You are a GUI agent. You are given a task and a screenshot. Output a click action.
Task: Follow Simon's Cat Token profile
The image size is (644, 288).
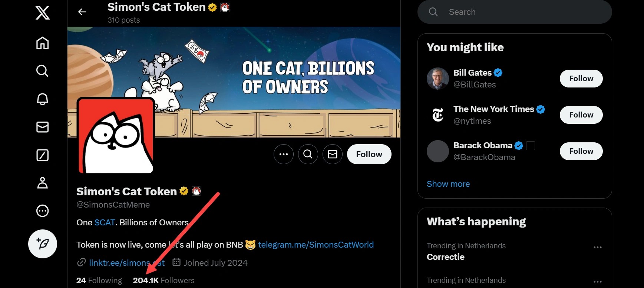(369, 154)
